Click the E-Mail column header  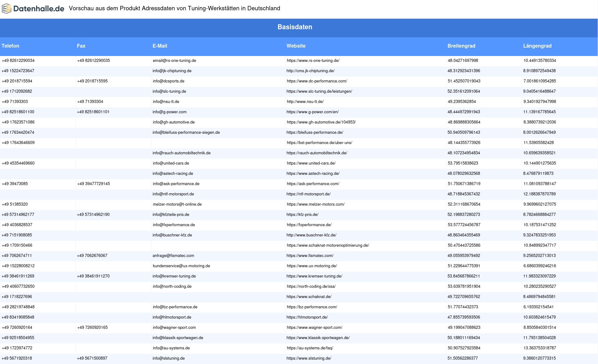pyautogui.click(x=160, y=46)
